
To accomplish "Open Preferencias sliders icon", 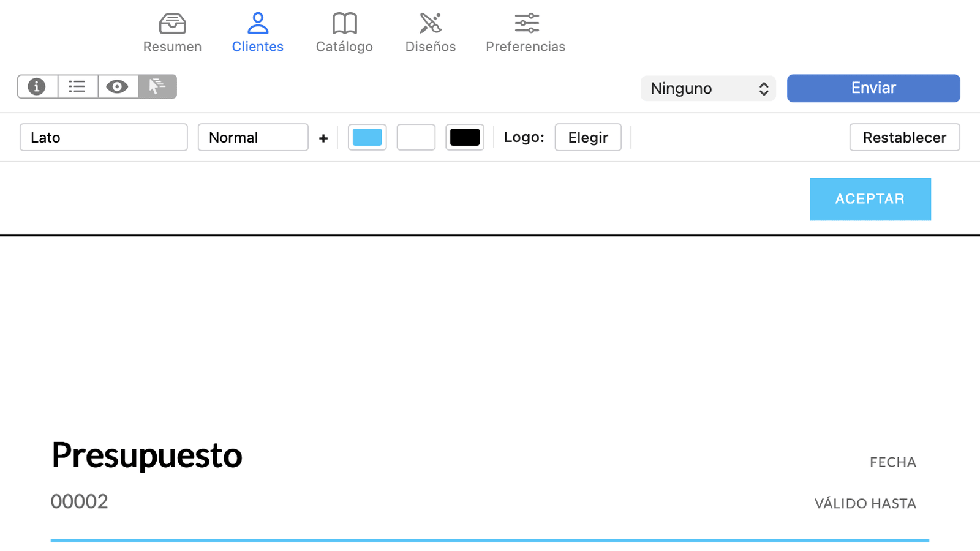I will click(526, 24).
